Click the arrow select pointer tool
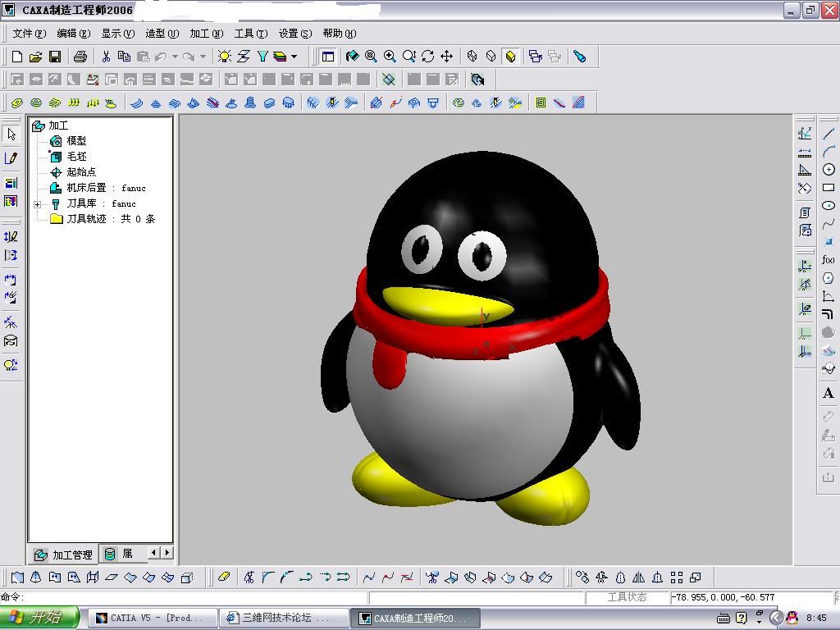Screen dimensions: 840x630 click(11, 134)
